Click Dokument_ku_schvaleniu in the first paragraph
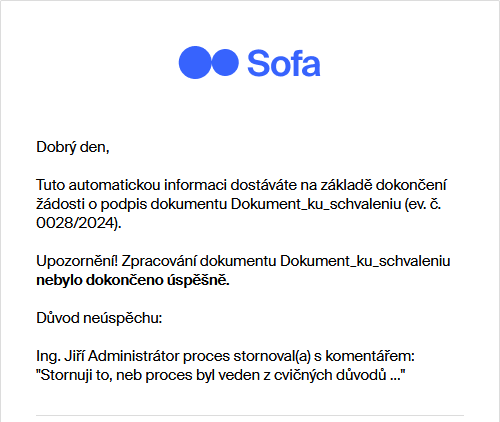Screen dimensions: 500x422 [x=316, y=204]
